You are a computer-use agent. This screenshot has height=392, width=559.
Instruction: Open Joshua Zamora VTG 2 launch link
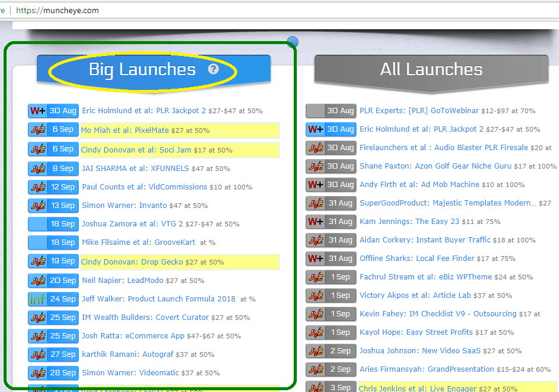click(132, 224)
